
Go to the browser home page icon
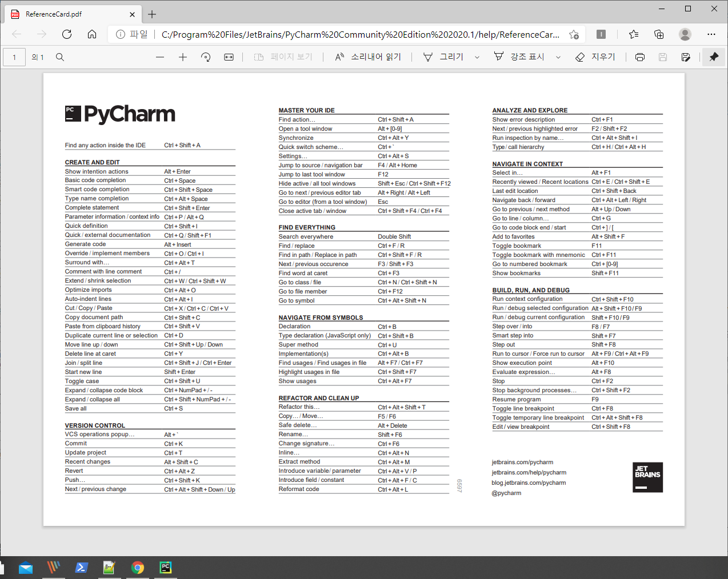coord(92,34)
